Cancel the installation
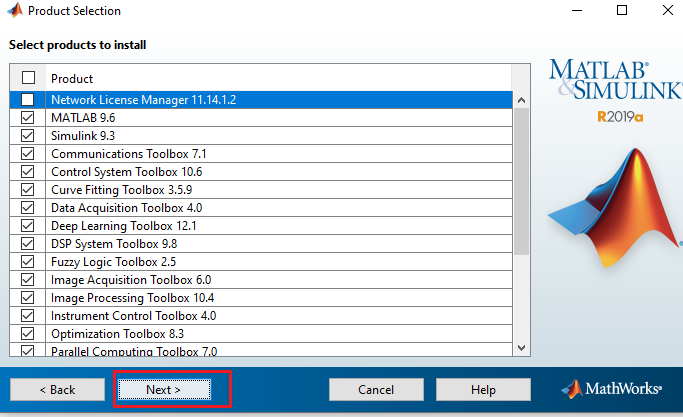 (x=376, y=389)
